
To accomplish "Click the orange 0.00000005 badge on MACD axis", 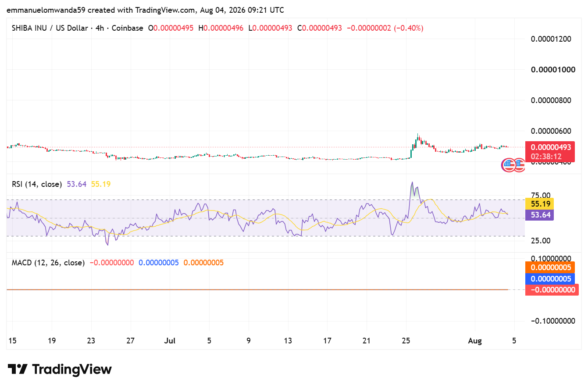I will 550,268.
